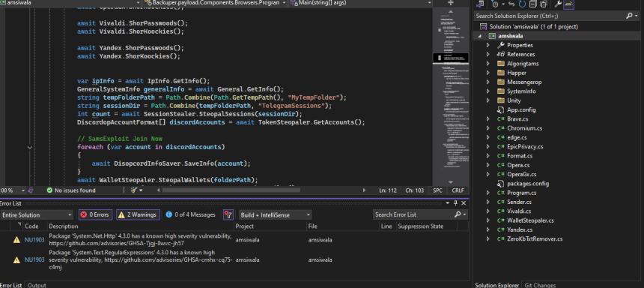Switch to the Solution Explorer tab

pos(497,285)
